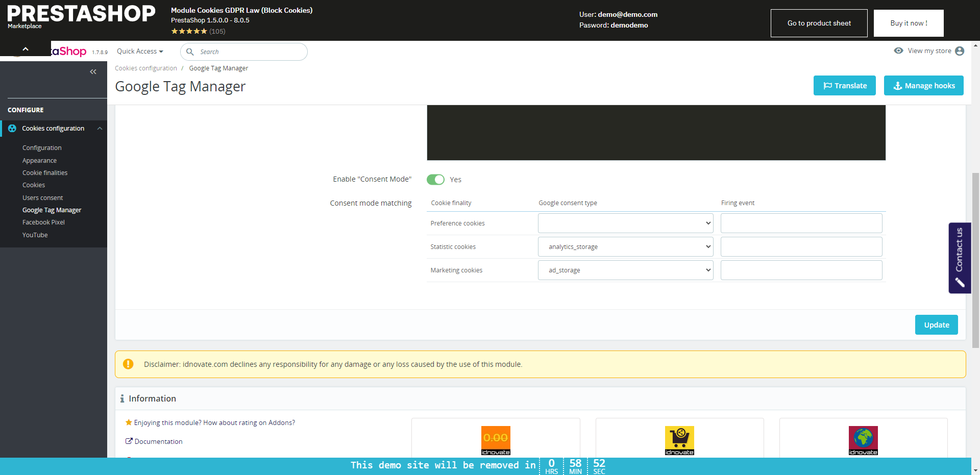Toggle the Enable Consent Mode switch
Viewport: 980px width, 475px height.
pyautogui.click(x=435, y=180)
